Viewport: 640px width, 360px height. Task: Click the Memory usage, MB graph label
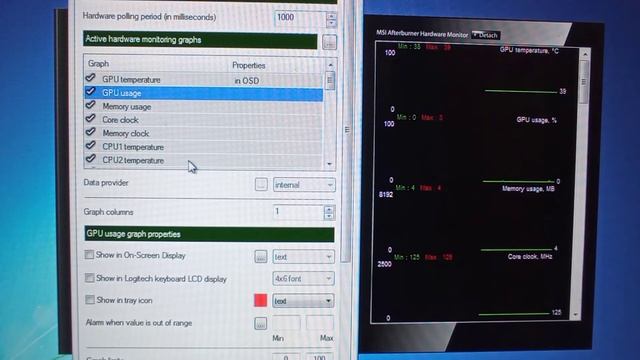528,189
